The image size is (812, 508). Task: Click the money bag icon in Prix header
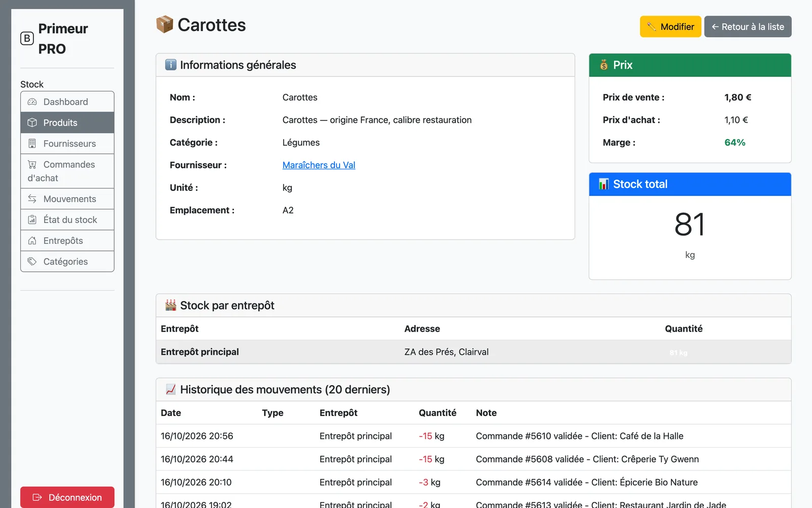click(604, 65)
